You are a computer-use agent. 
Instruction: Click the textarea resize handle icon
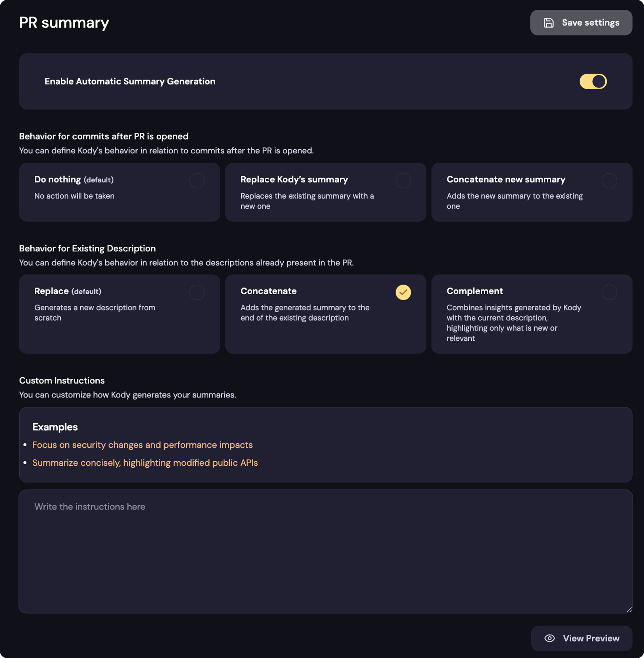click(628, 610)
